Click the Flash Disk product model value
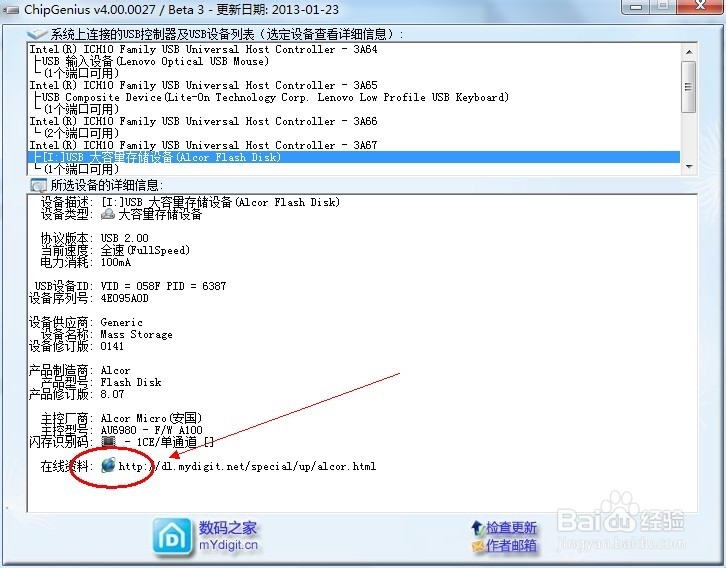The image size is (726, 568). [131, 382]
